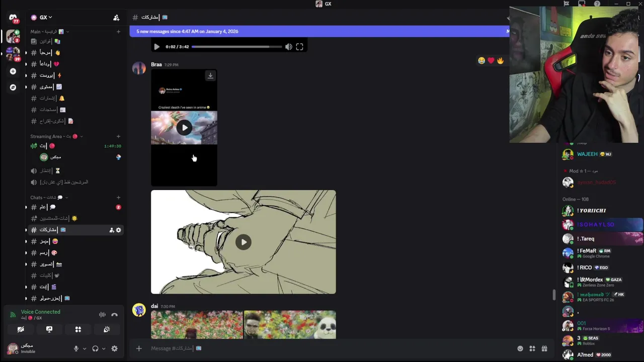
Task: Open the gift icon in message bar
Action: click(x=544, y=348)
